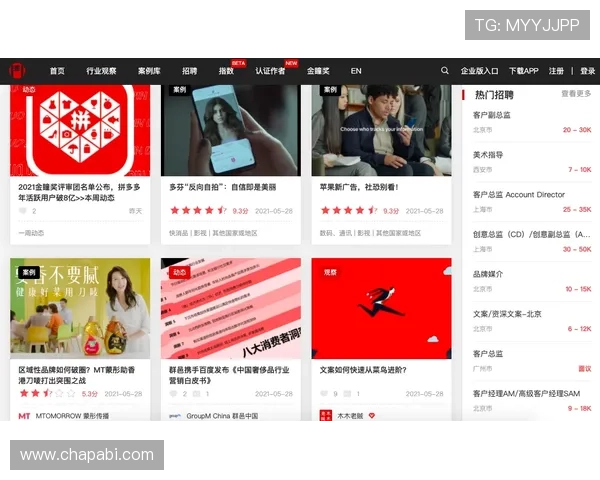The image size is (600, 480).
Task: Click 快消品 tag on 多芬 card
Action: (x=178, y=233)
